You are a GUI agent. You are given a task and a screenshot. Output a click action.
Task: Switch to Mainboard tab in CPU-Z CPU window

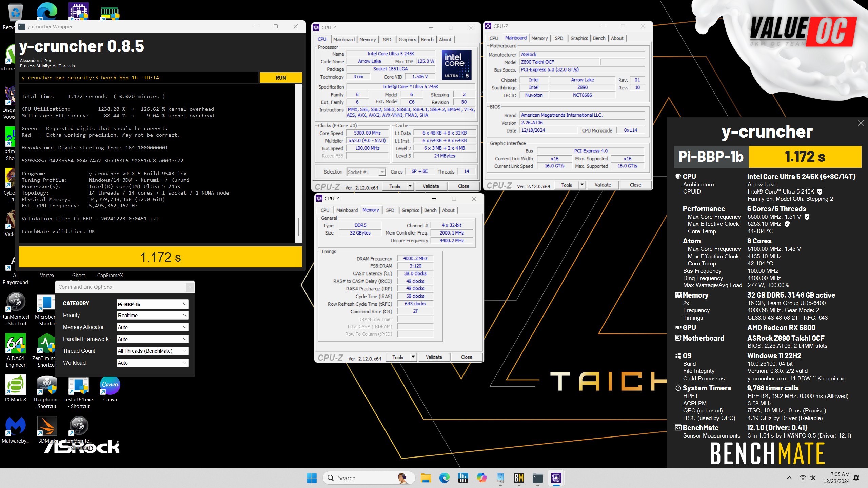click(344, 39)
